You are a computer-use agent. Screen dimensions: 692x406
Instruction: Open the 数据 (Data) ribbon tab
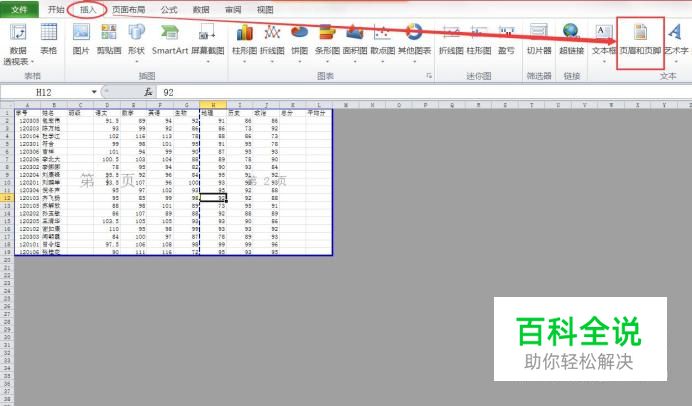pos(201,9)
